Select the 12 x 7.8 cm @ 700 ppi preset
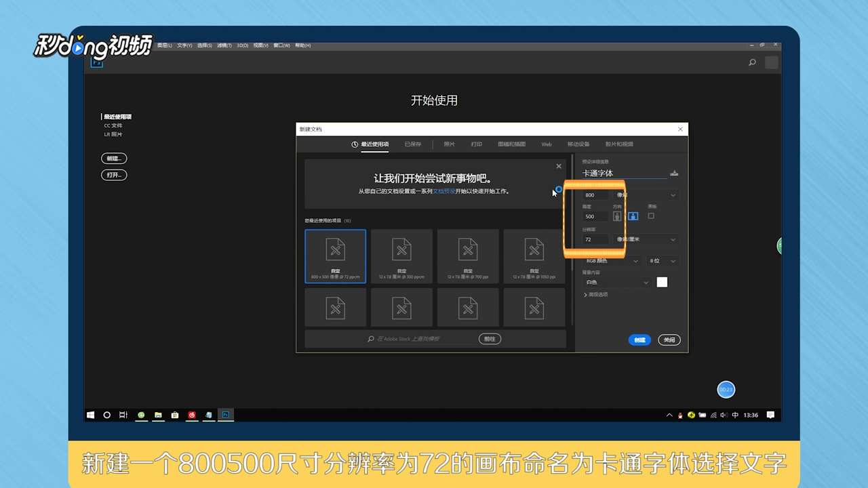Image resolution: width=868 pixels, height=488 pixels. click(x=468, y=256)
